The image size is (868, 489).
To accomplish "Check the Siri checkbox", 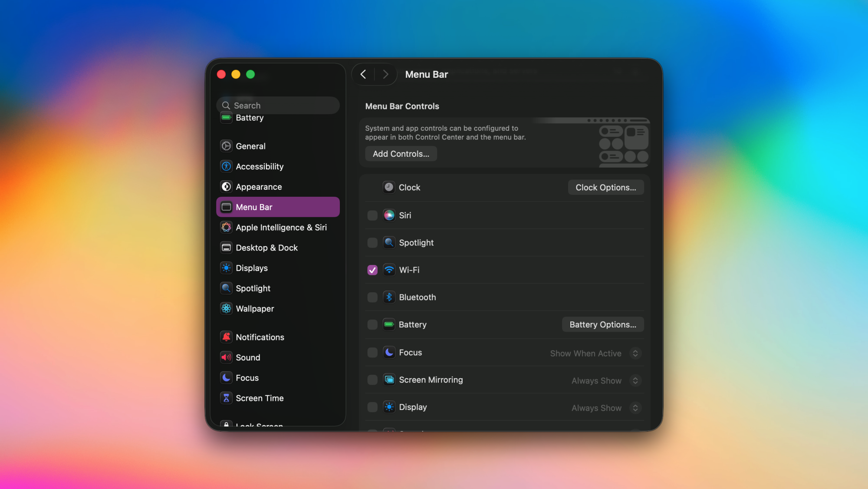I will point(372,215).
